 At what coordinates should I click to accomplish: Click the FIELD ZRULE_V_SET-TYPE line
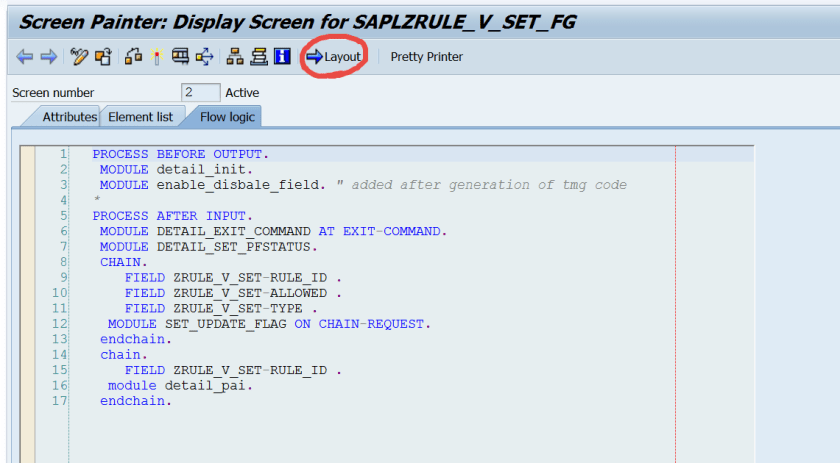tap(221, 309)
